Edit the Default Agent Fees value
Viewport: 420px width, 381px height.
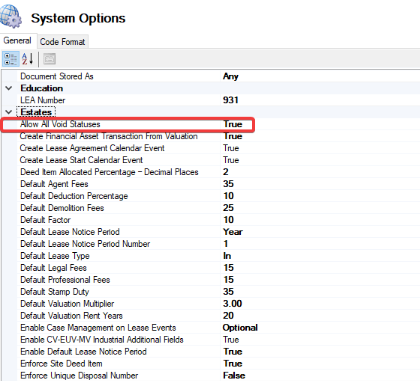pos(228,184)
